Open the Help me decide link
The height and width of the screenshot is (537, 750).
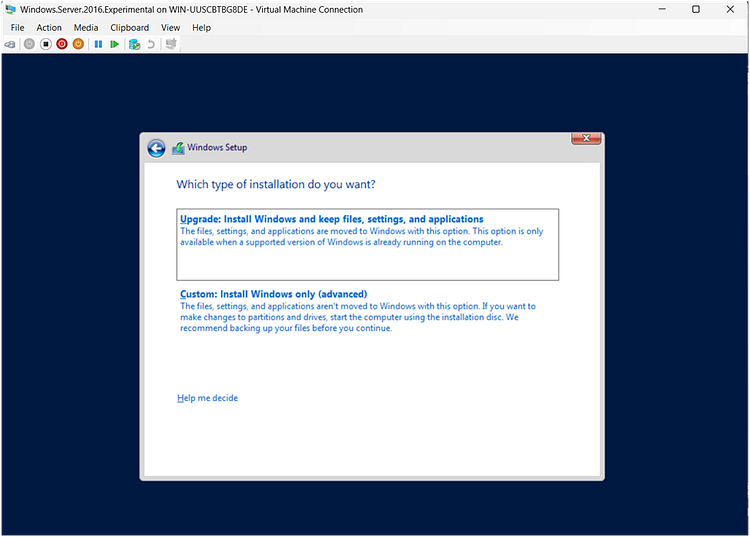(207, 398)
